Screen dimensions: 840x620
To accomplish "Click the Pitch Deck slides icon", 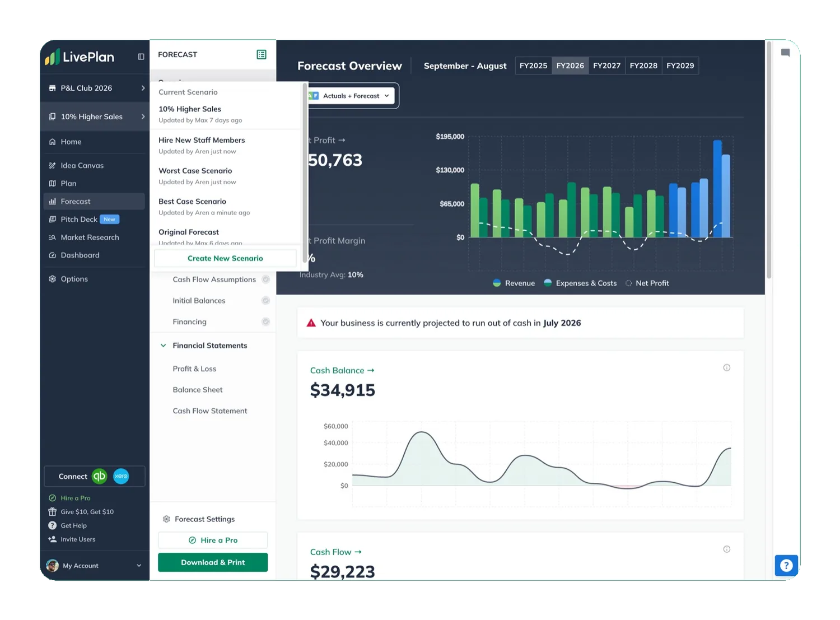I will [x=52, y=219].
